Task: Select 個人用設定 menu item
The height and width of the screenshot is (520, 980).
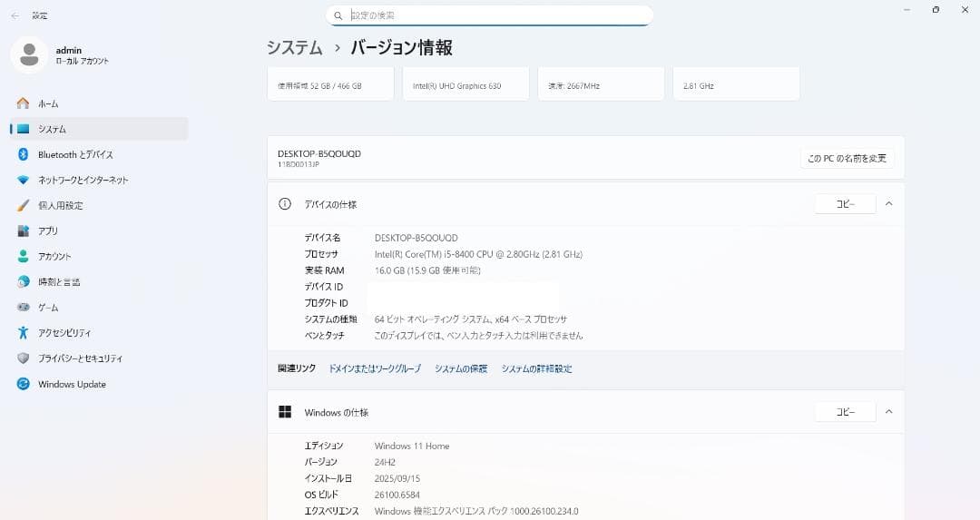Action: click(99, 205)
